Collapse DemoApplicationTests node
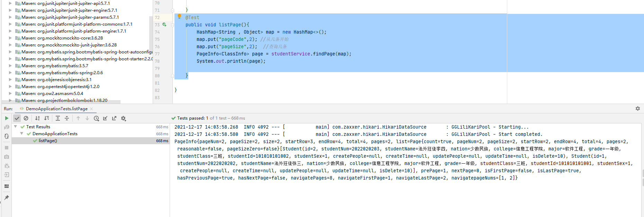Image resolution: width=644 pixels, height=217 pixels. (22, 133)
